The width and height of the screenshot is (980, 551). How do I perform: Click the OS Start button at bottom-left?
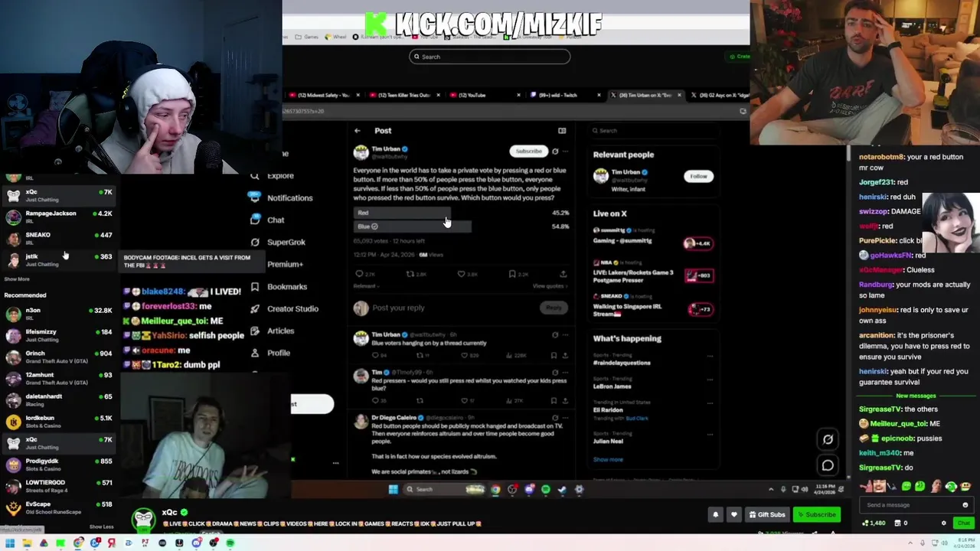click(x=10, y=543)
